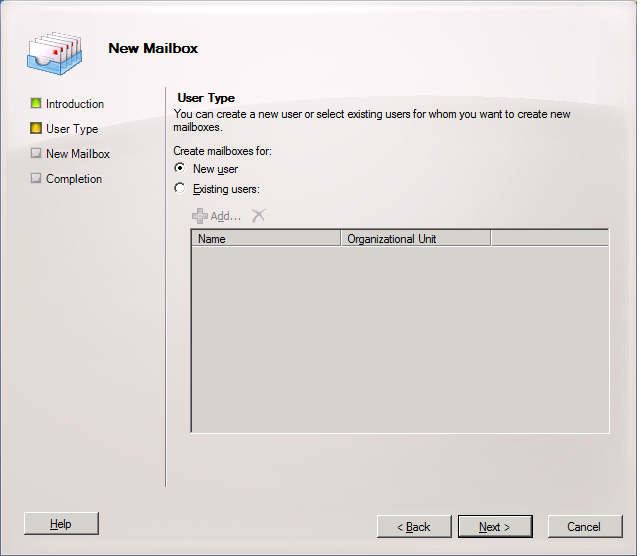
Task: Click inside the empty users list area
Action: (399, 338)
